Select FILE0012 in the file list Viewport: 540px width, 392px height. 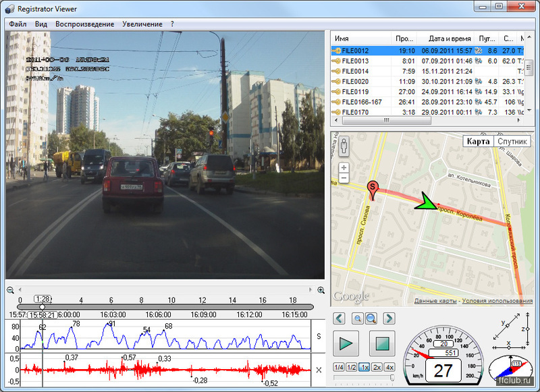point(427,51)
